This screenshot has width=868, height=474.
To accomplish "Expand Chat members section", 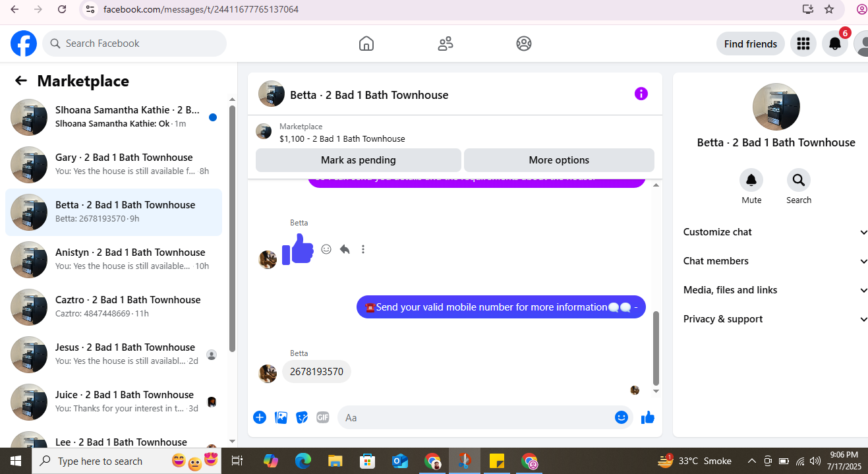I will pos(775,261).
